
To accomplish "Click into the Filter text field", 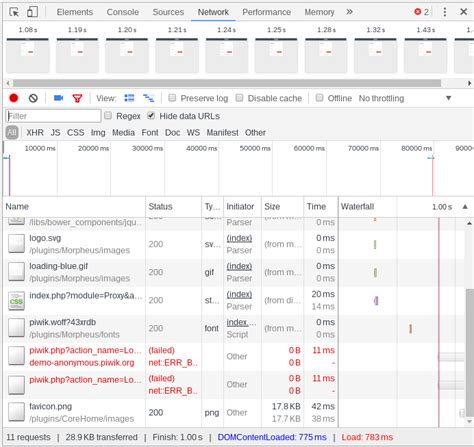I will [x=53, y=116].
